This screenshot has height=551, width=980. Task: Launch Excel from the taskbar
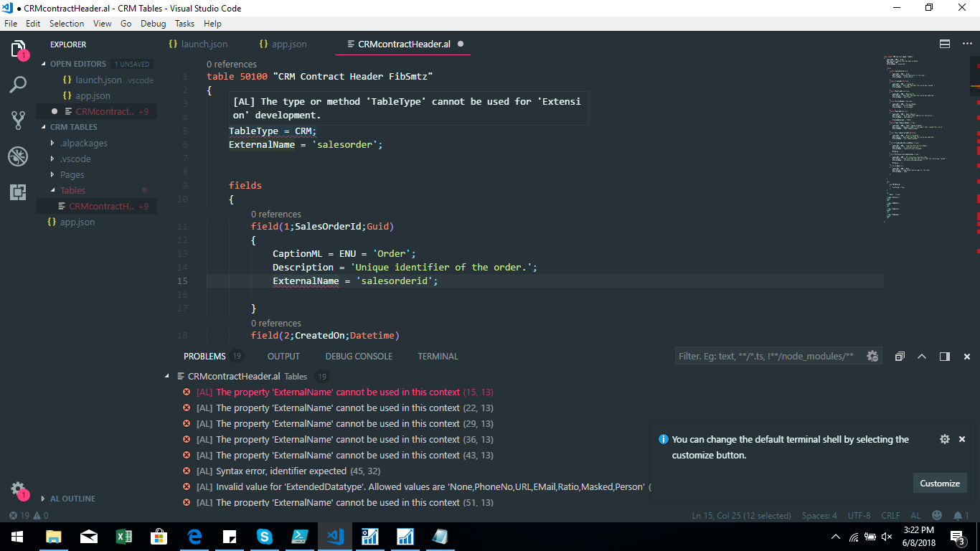(123, 536)
